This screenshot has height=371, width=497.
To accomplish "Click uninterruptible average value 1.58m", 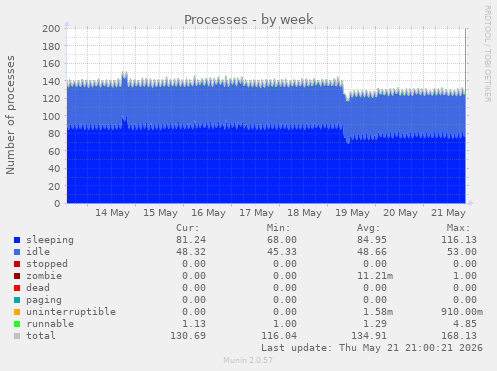I will point(378,312).
